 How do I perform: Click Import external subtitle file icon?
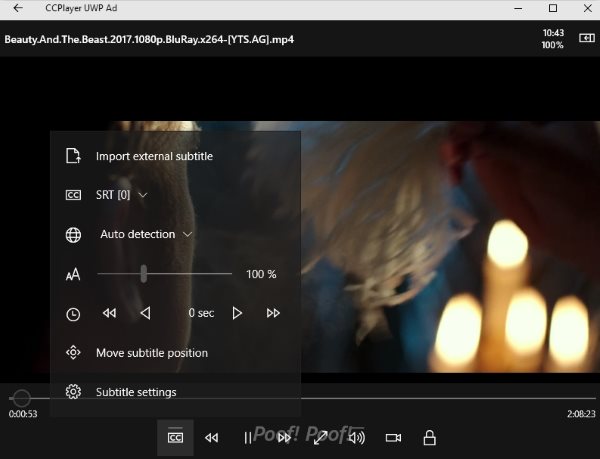[73, 156]
